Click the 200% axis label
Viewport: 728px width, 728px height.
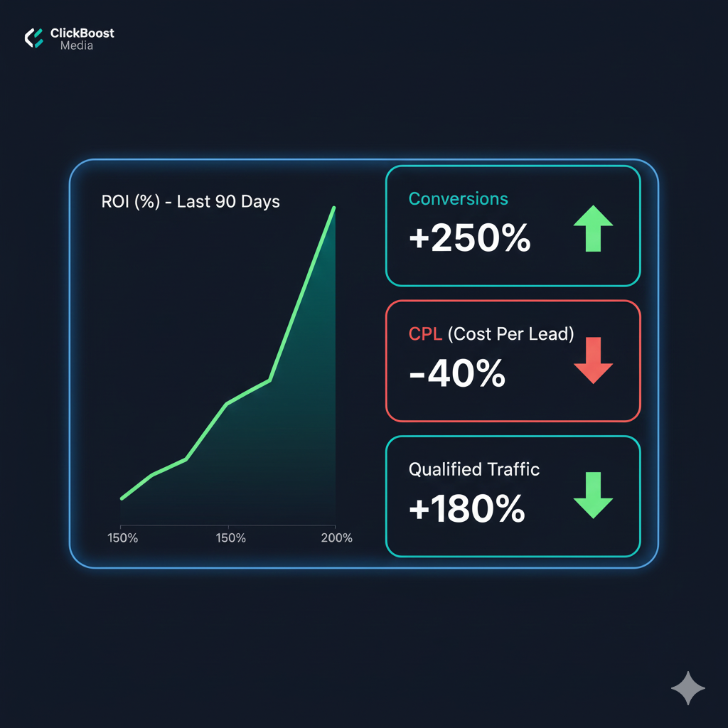click(x=336, y=538)
